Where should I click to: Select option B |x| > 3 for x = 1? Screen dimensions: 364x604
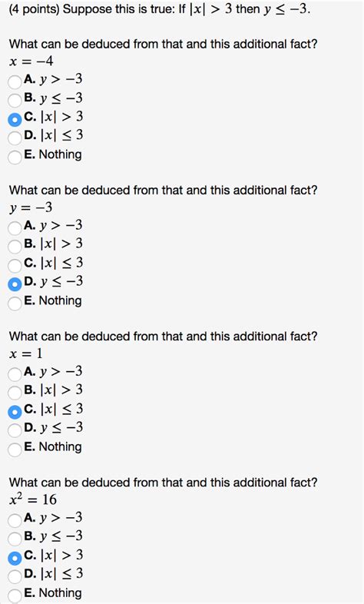[x=15, y=393]
